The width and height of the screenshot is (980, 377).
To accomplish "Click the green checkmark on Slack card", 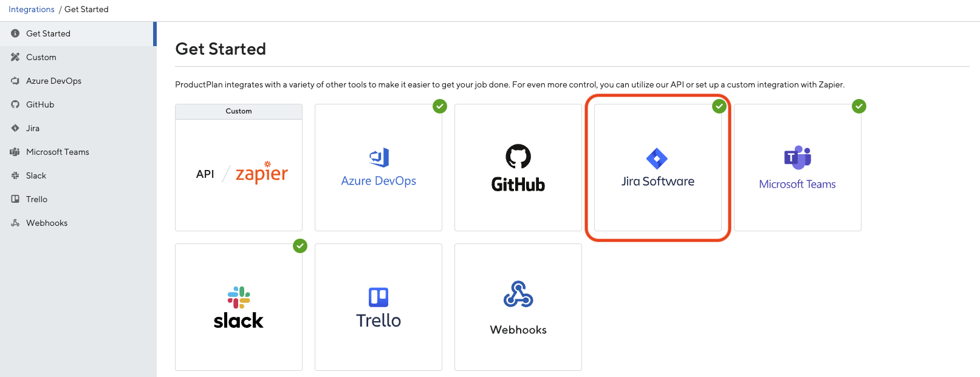I will coord(300,246).
